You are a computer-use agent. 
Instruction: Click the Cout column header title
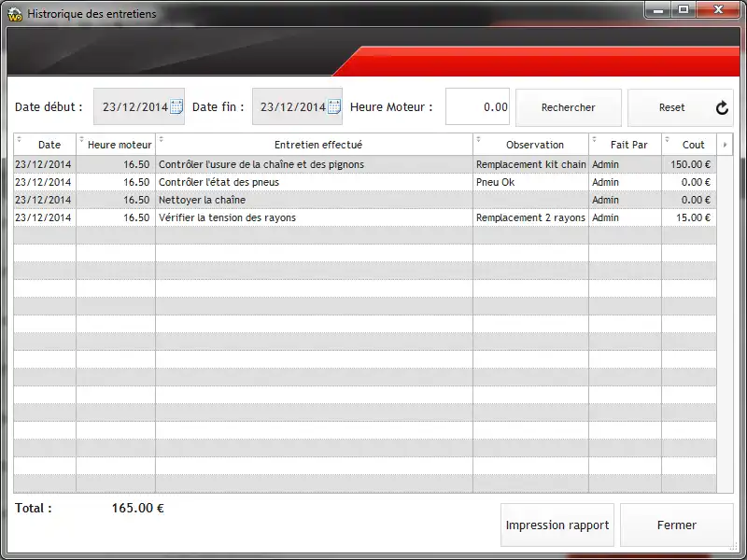point(693,145)
